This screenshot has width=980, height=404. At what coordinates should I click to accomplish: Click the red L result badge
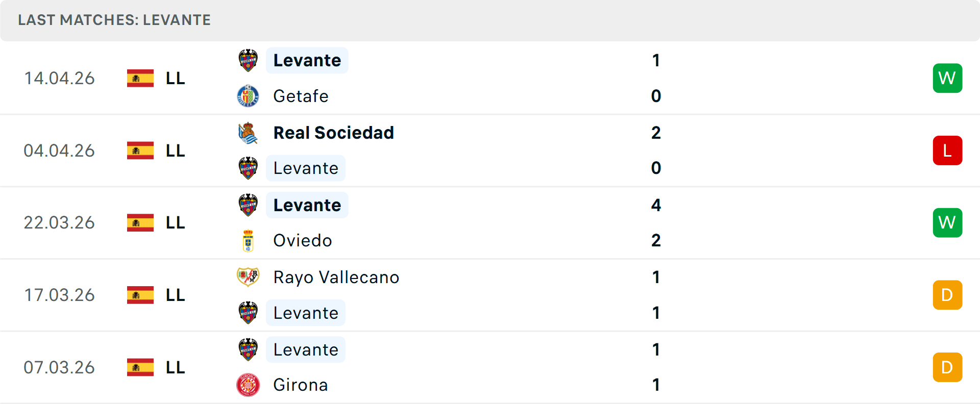coord(947,150)
